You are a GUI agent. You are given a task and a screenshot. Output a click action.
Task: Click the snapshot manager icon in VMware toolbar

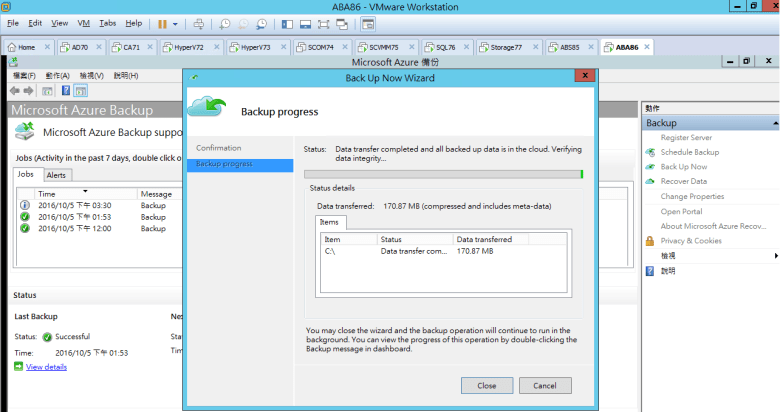pos(261,23)
